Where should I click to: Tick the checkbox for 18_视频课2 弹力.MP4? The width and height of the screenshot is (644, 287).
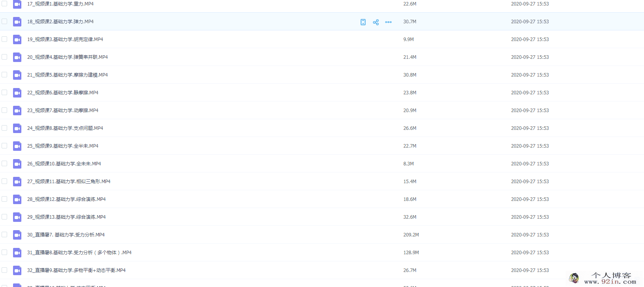point(4,21)
